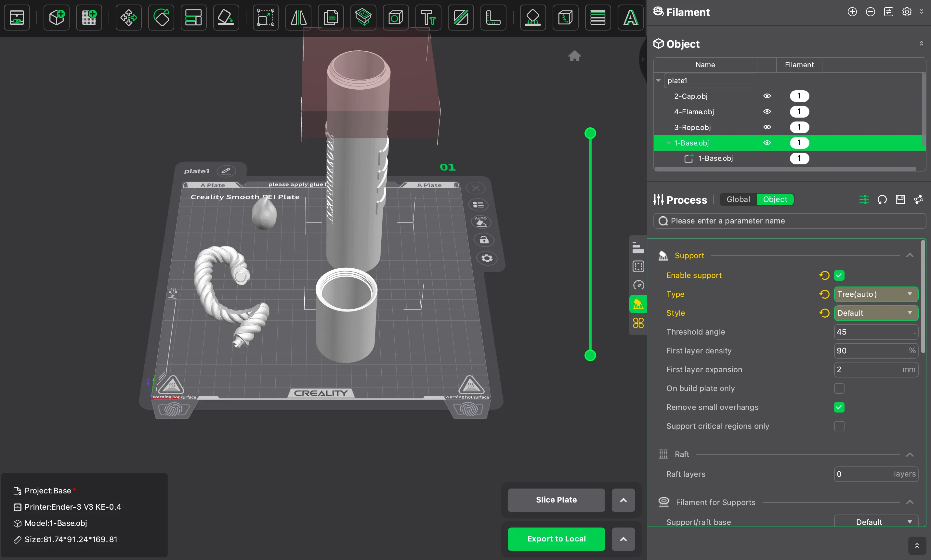The width and height of the screenshot is (931, 560).
Task: Select the Text emboss tool
Action: pos(428,17)
